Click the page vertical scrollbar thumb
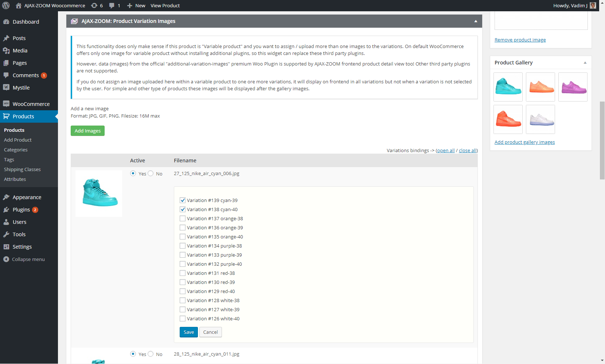 [602, 141]
